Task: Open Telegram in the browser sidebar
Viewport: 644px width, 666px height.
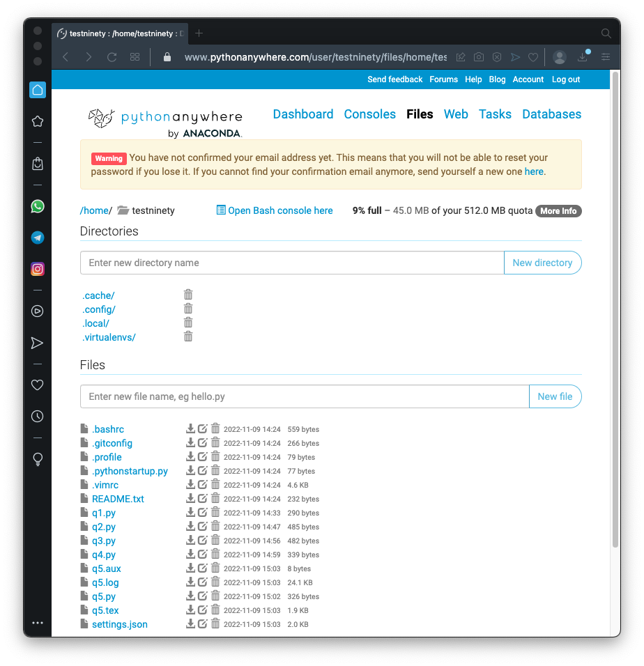Action: 38,238
